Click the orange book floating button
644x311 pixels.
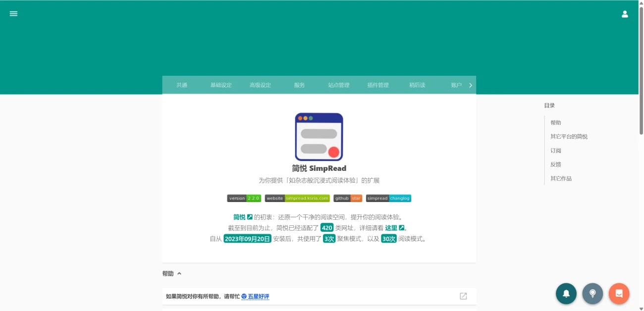[x=619, y=294]
